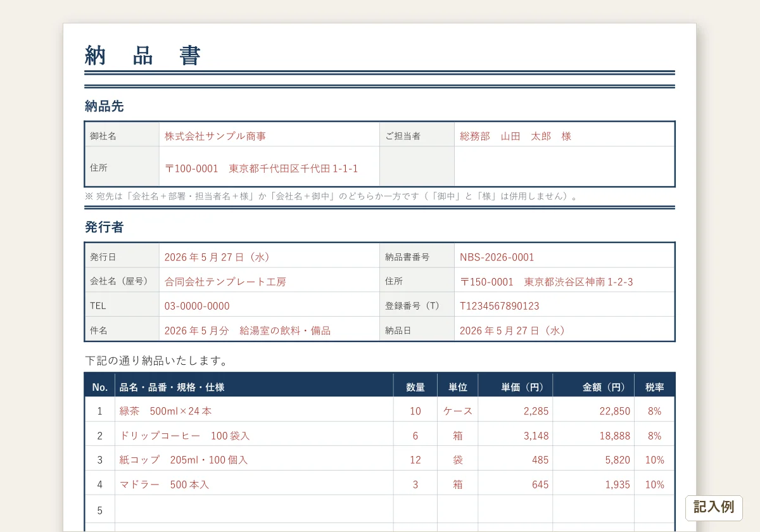Select registration number T1234567890123

click(x=500, y=306)
